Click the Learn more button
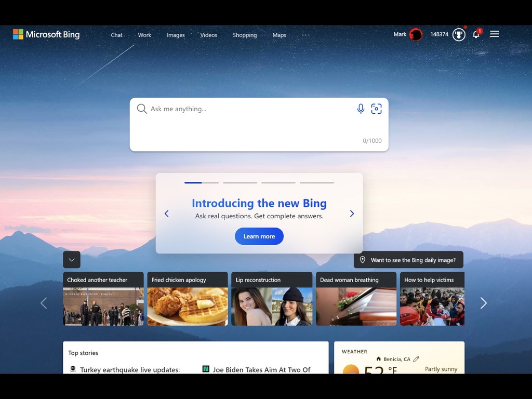The width and height of the screenshot is (532, 399). (259, 236)
